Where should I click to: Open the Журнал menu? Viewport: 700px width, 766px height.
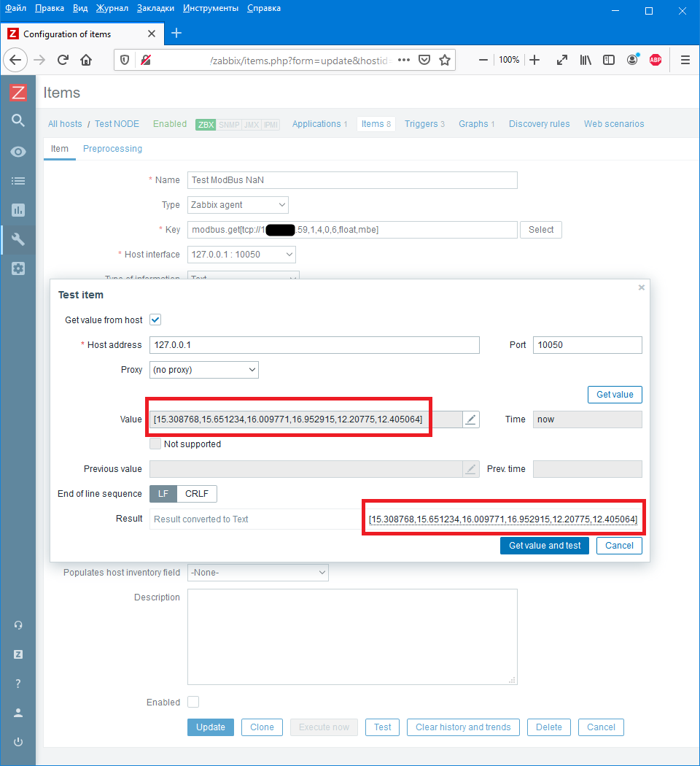(x=112, y=8)
